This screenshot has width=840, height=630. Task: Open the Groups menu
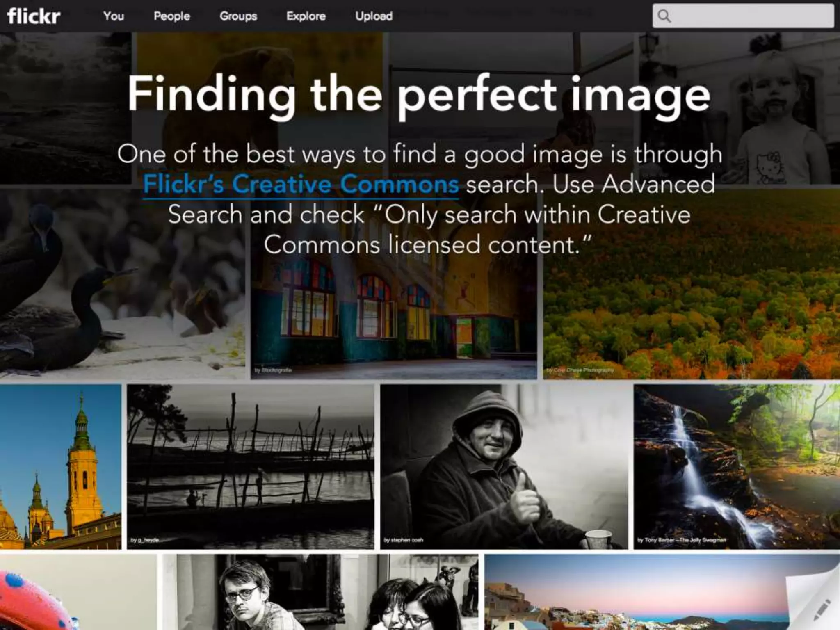coord(238,16)
